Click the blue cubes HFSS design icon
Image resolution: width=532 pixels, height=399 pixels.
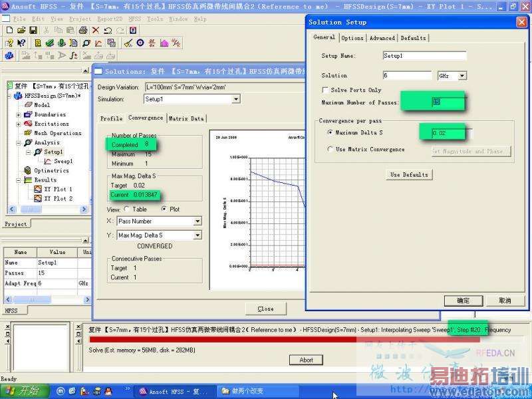coord(9,55)
